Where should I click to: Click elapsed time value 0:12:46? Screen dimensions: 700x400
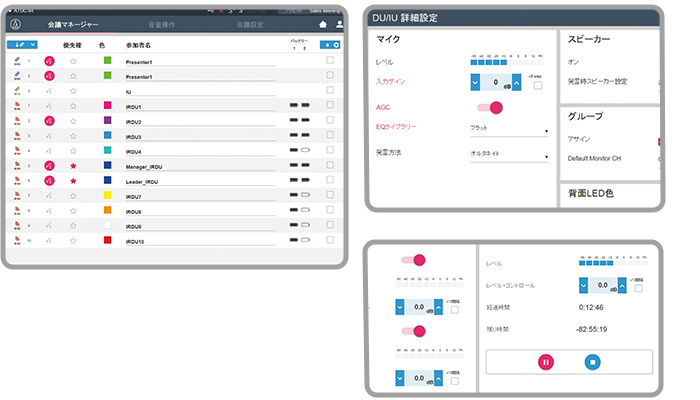coord(591,308)
